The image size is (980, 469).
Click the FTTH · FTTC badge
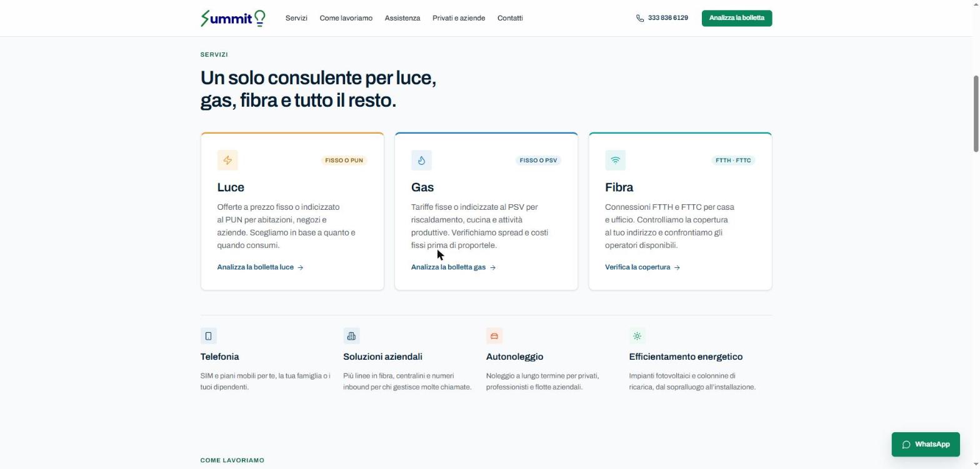click(733, 160)
